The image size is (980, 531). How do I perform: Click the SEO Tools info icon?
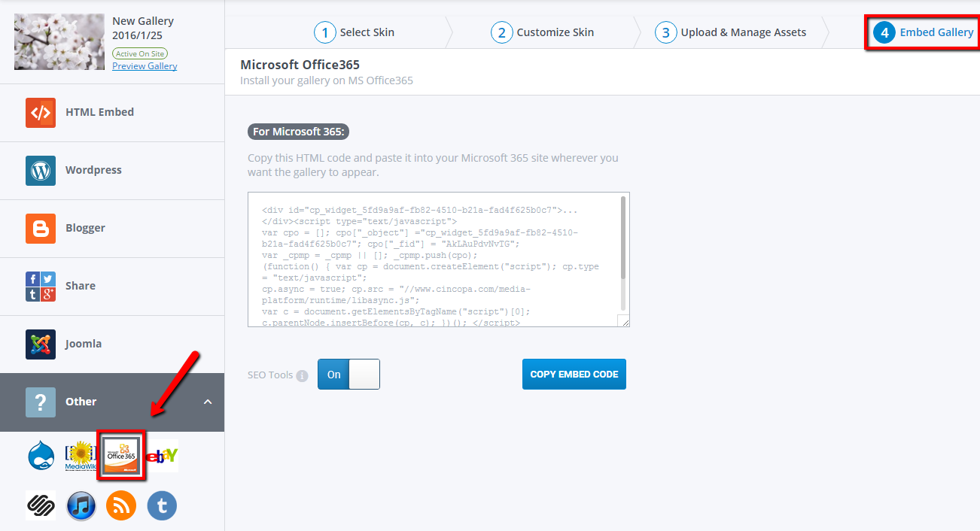[x=302, y=375]
